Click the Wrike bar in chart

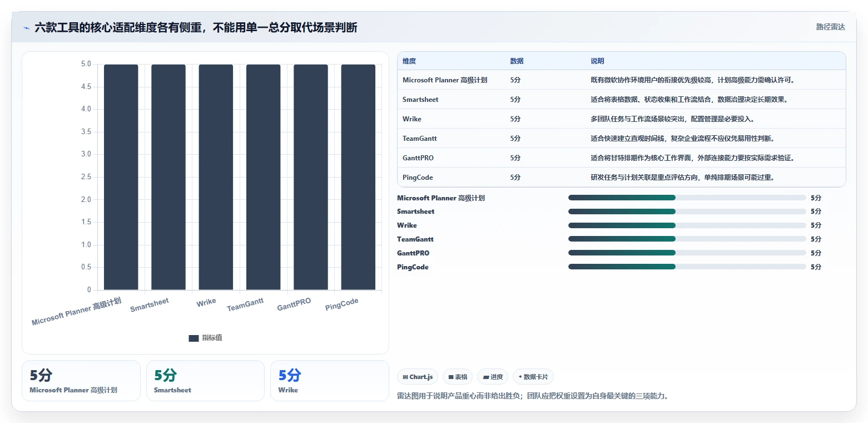click(216, 177)
